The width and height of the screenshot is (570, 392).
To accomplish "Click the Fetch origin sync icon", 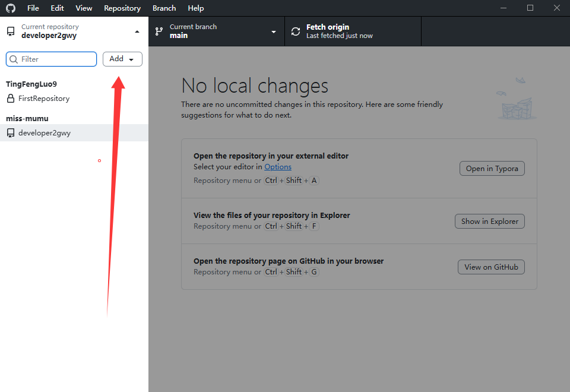I will pyautogui.click(x=296, y=31).
